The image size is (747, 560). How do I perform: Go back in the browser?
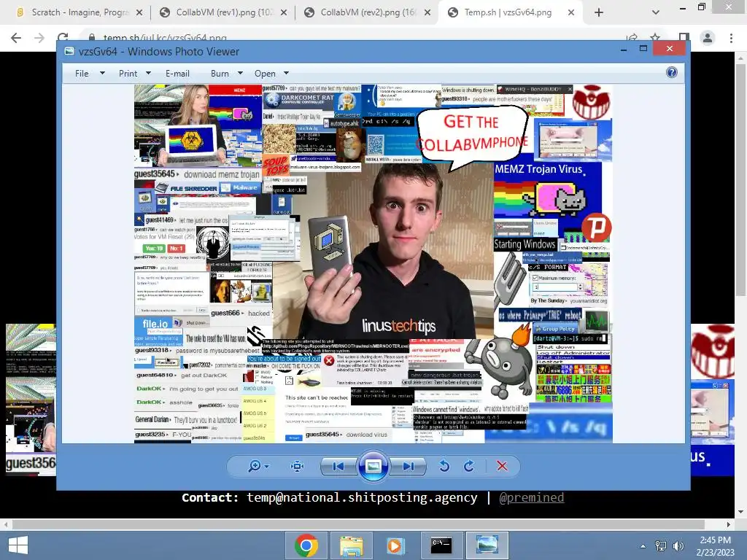(x=16, y=38)
